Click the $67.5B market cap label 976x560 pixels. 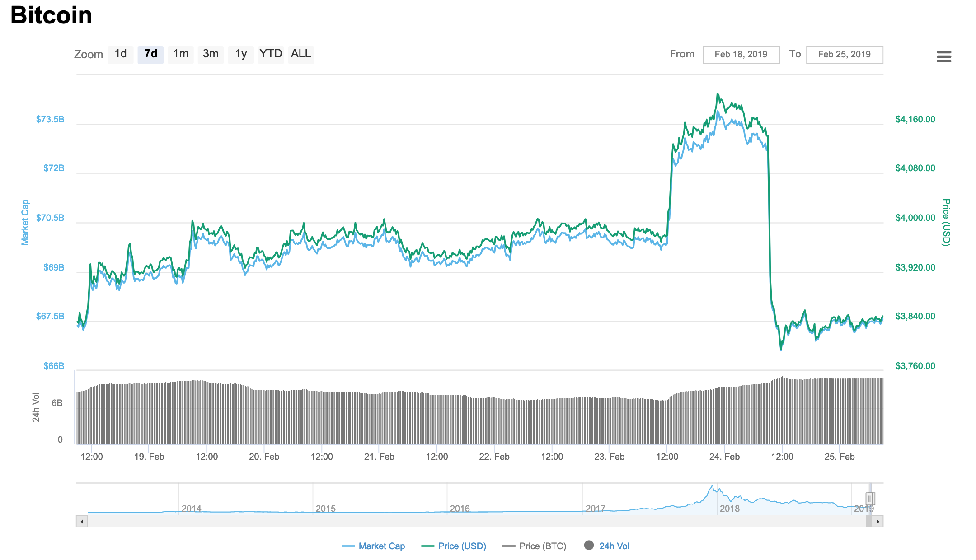(x=50, y=316)
